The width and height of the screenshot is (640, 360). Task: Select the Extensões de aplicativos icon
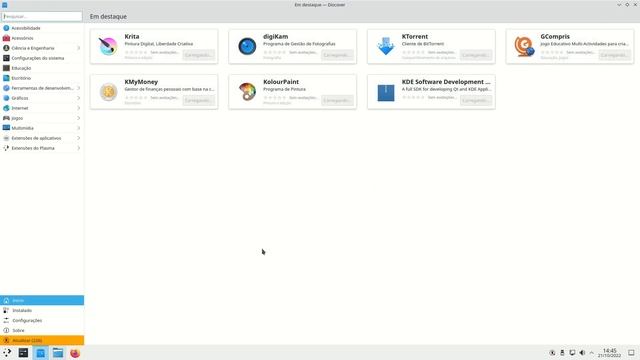click(x=6, y=138)
